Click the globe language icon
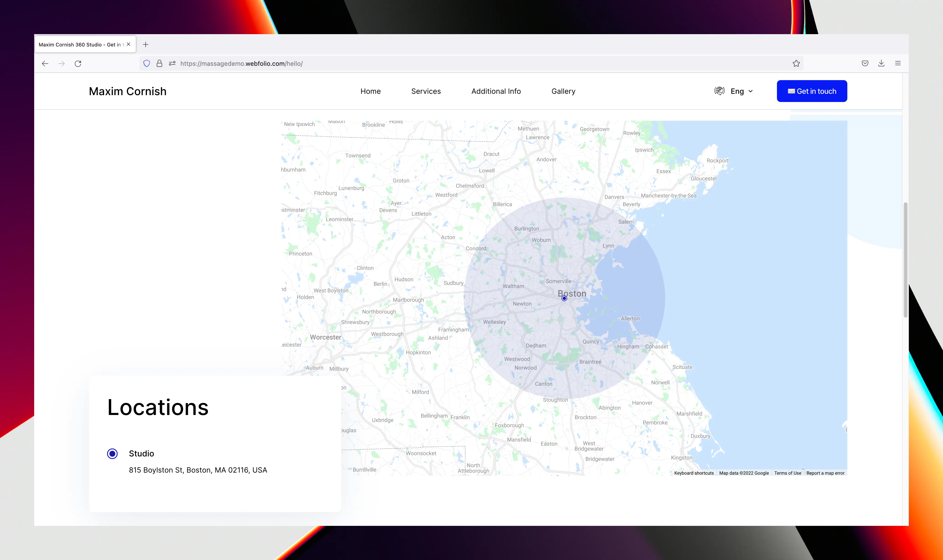Viewport: 943px width, 560px height. 720,91
